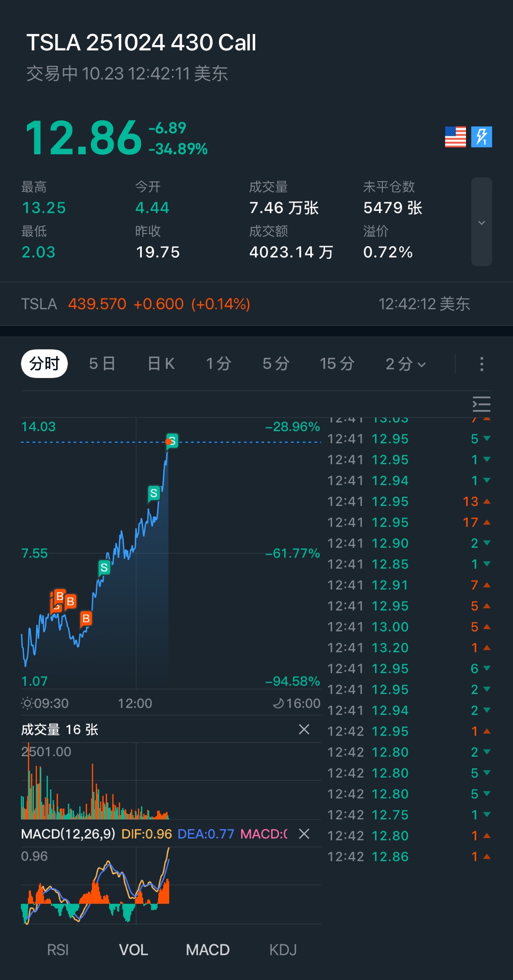The width and height of the screenshot is (513, 980).
Task: Close the MACD indicator panel
Action: click(304, 834)
